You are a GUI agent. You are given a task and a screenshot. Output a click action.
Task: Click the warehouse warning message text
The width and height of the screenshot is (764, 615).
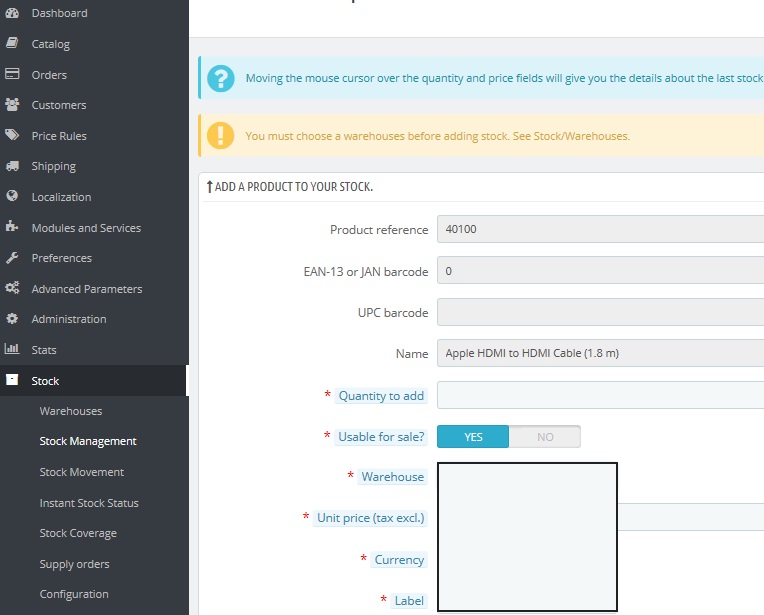(x=438, y=136)
